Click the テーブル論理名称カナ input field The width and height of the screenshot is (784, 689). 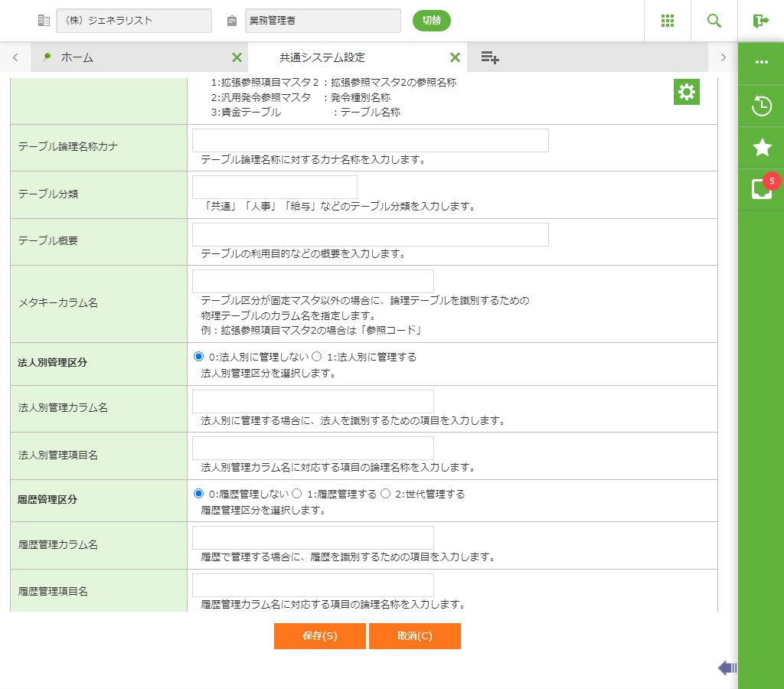click(x=370, y=141)
